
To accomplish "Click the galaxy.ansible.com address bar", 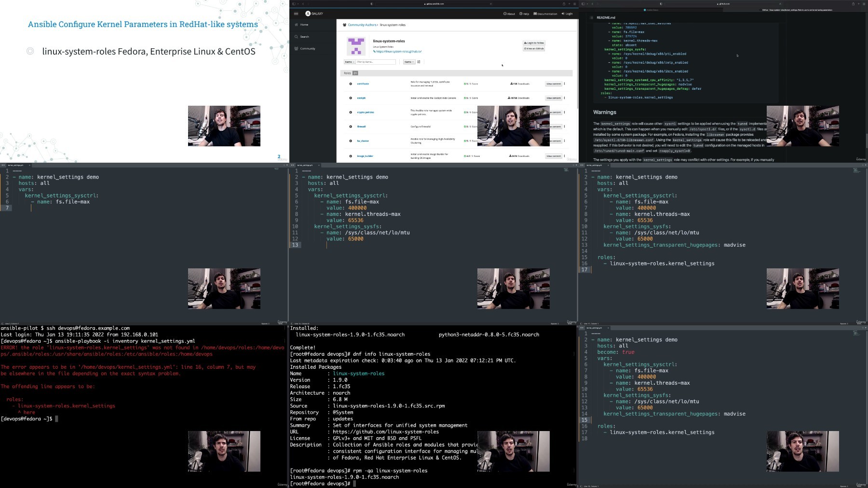I will click(434, 4).
